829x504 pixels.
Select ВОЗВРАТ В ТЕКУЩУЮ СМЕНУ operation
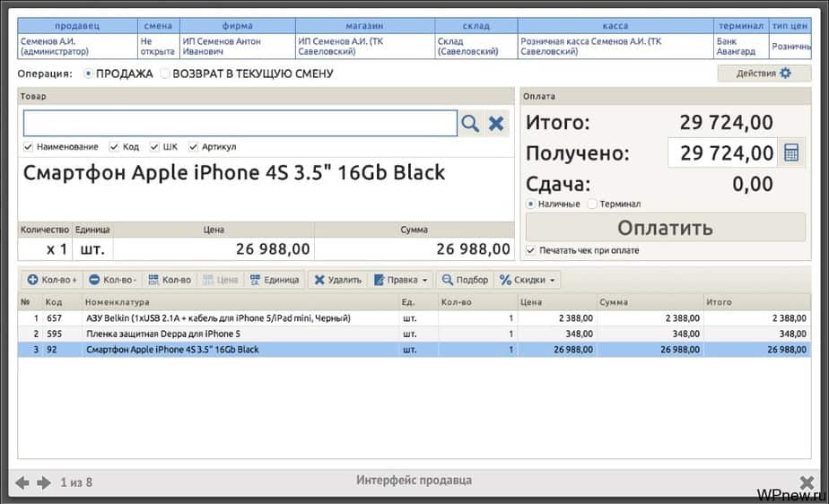point(165,74)
